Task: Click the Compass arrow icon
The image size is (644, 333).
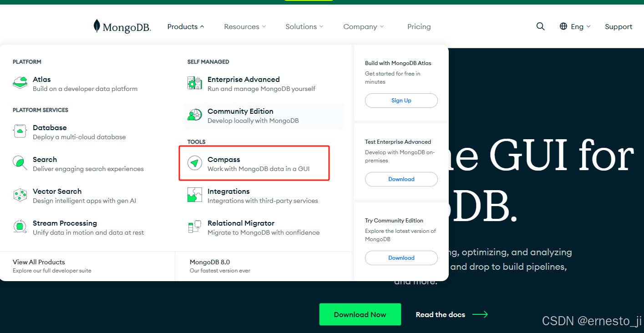Action: (194, 163)
